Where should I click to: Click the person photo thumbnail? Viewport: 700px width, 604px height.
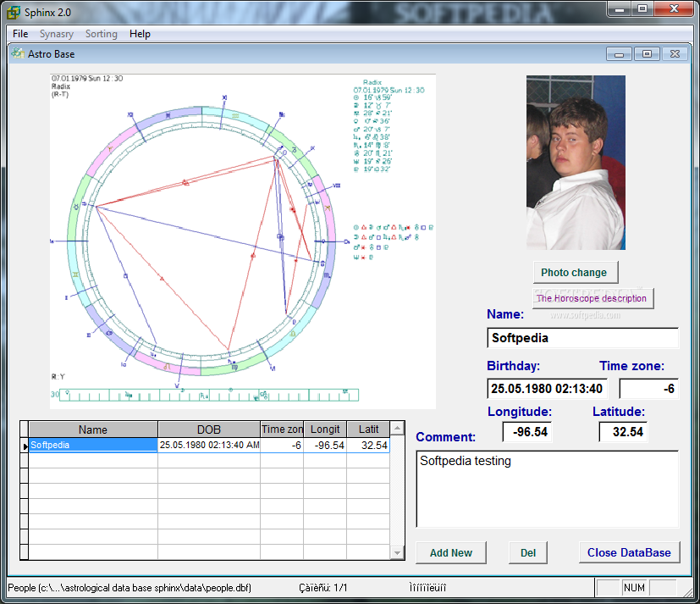click(x=576, y=163)
